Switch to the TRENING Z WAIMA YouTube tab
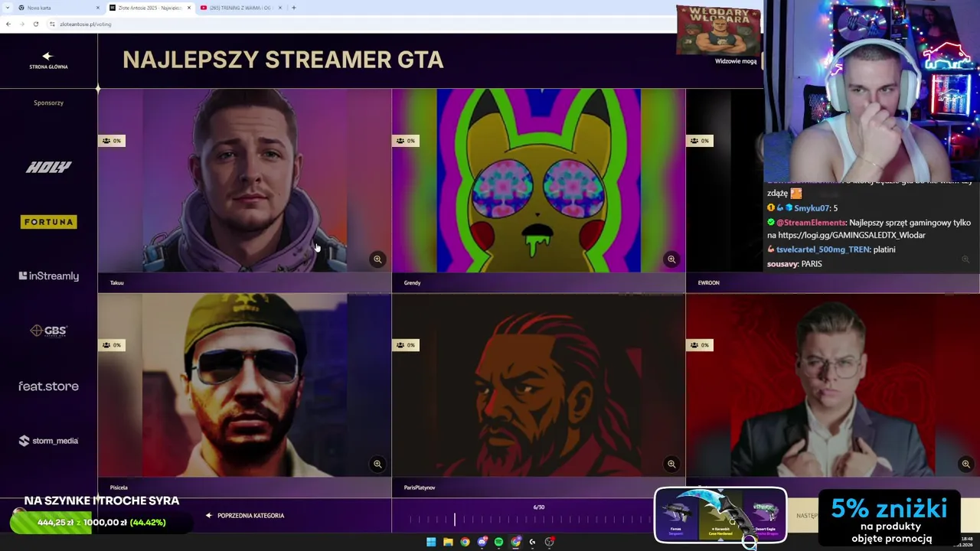 pyautogui.click(x=241, y=8)
